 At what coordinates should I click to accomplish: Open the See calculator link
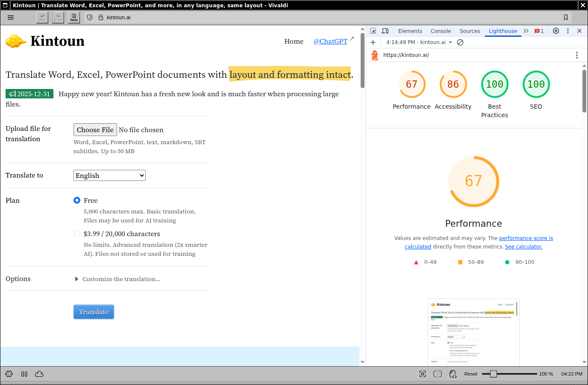click(x=523, y=247)
